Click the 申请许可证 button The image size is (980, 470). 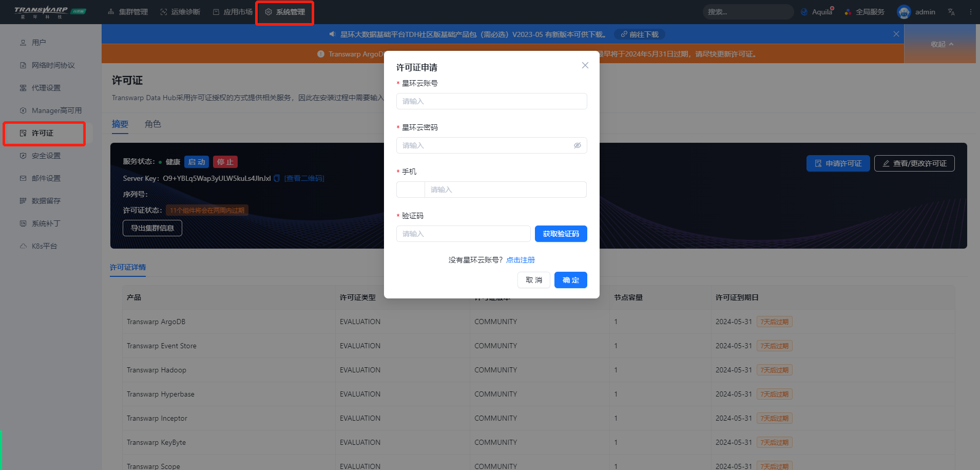pyautogui.click(x=838, y=163)
